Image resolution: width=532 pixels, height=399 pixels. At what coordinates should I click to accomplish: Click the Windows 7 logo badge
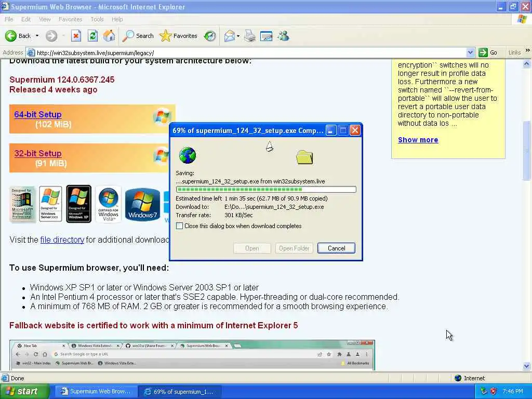[x=142, y=205]
